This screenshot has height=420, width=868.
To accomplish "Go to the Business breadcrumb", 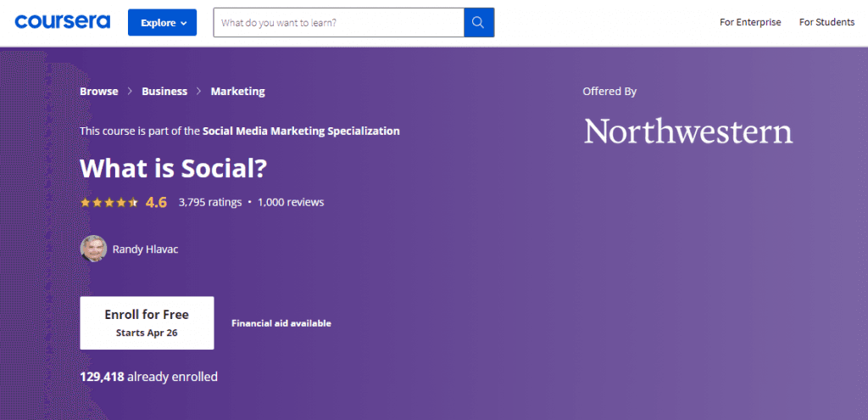I will tap(164, 92).
